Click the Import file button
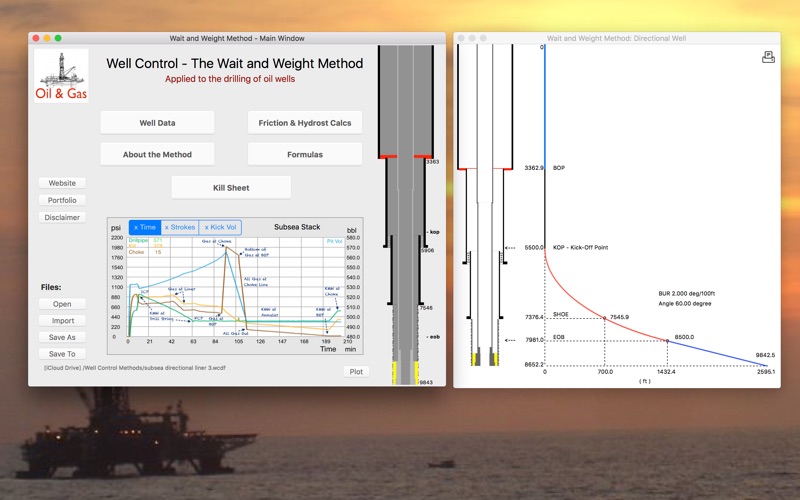Image resolution: width=800 pixels, height=500 pixels. pyautogui.click(x=62, y=320)
